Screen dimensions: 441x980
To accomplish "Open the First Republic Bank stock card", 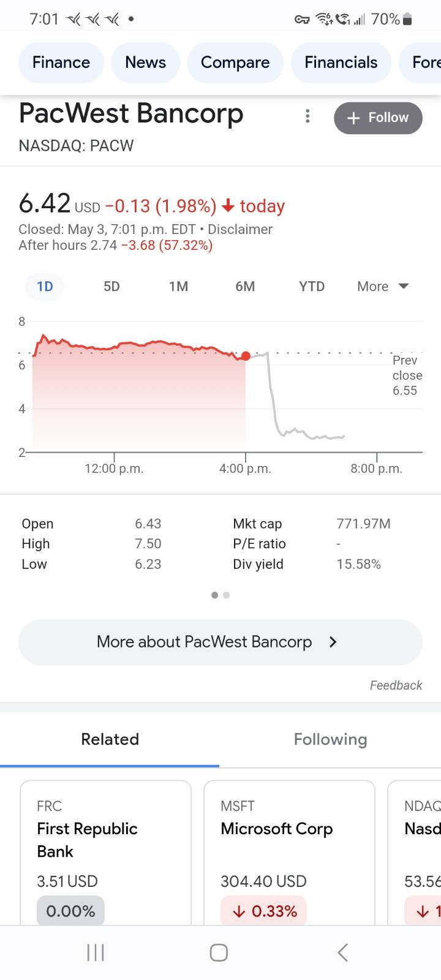I will [x=105, y=851].
